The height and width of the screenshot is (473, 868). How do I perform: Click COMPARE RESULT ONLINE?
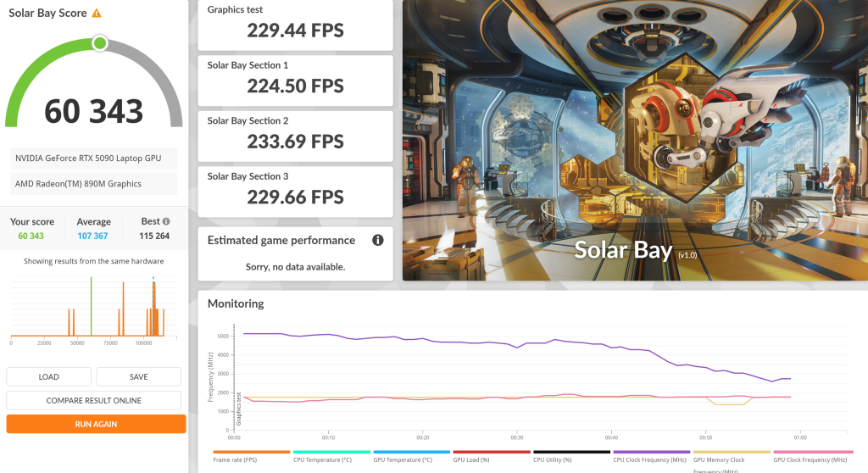click(x=93, y=400)
